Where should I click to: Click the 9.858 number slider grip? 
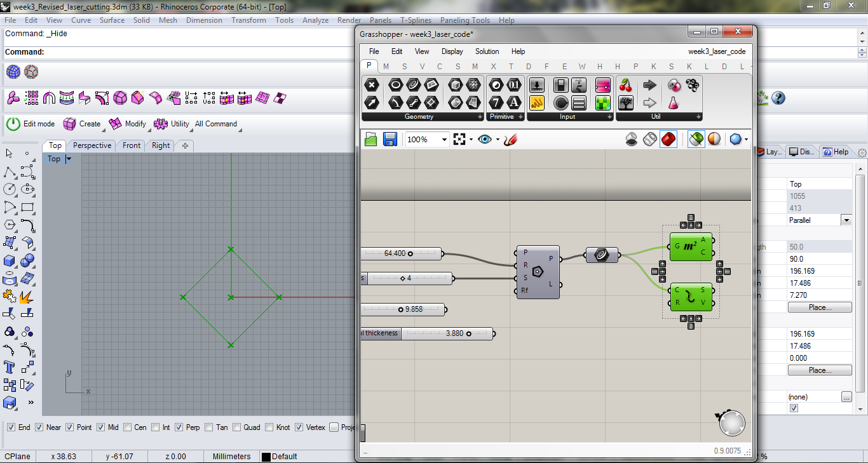click(x=400, y=309)
